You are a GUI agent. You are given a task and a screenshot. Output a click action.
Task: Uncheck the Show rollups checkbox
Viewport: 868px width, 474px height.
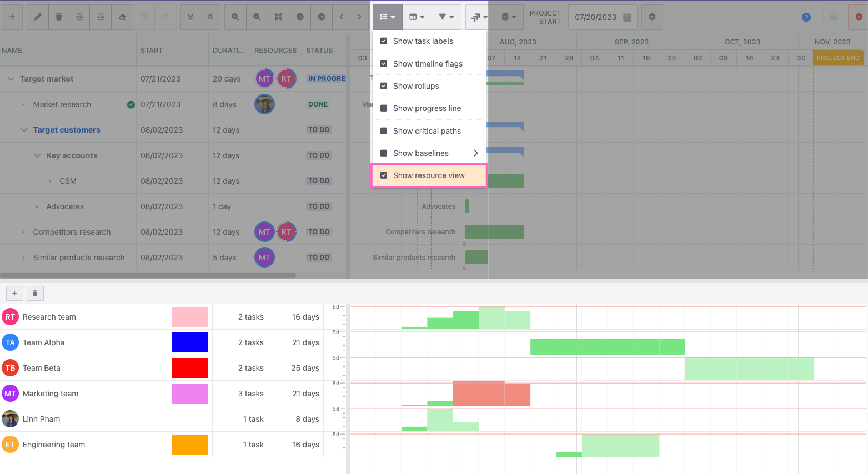[384, 86]
